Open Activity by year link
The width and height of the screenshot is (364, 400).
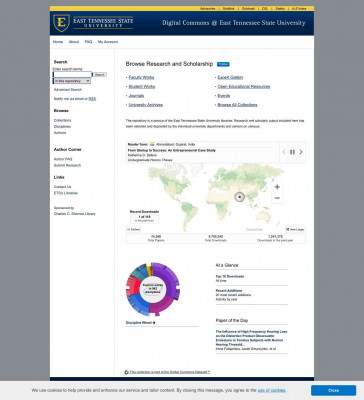[x=227, y=299]
